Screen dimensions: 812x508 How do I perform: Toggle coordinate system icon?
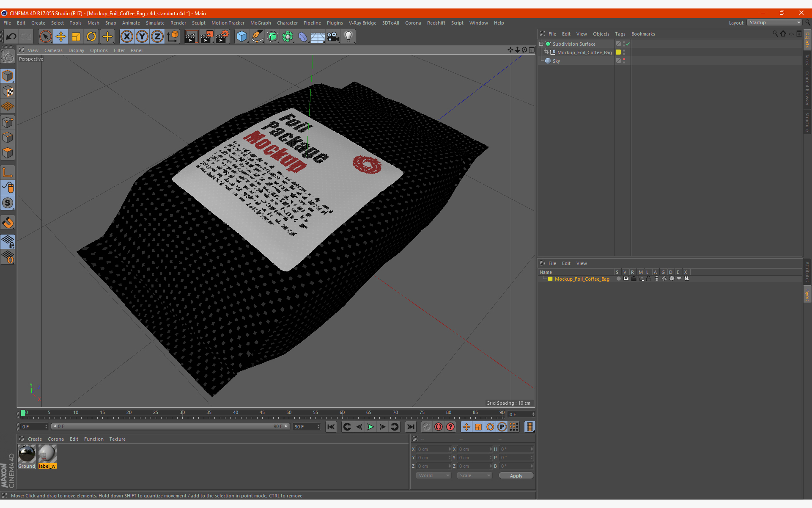[x=173, y=37]
